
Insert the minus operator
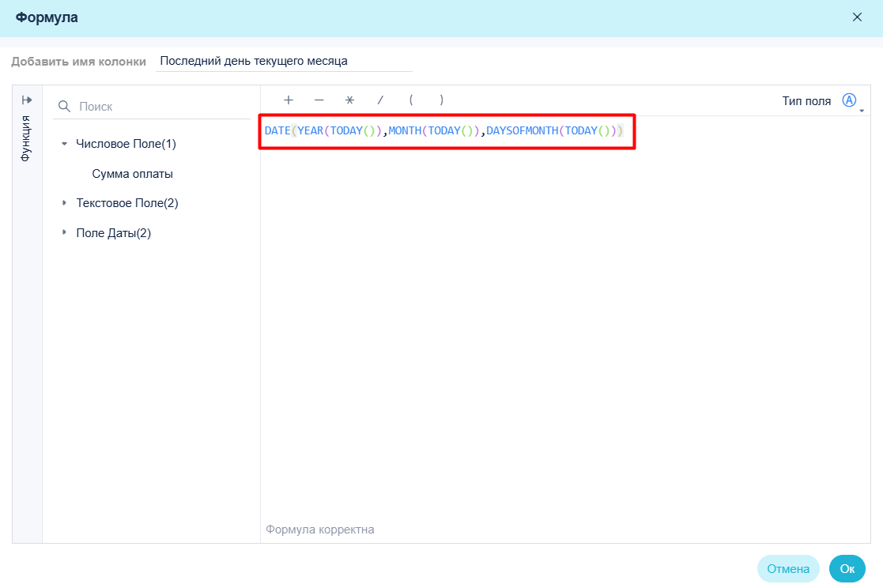(319, 100)
